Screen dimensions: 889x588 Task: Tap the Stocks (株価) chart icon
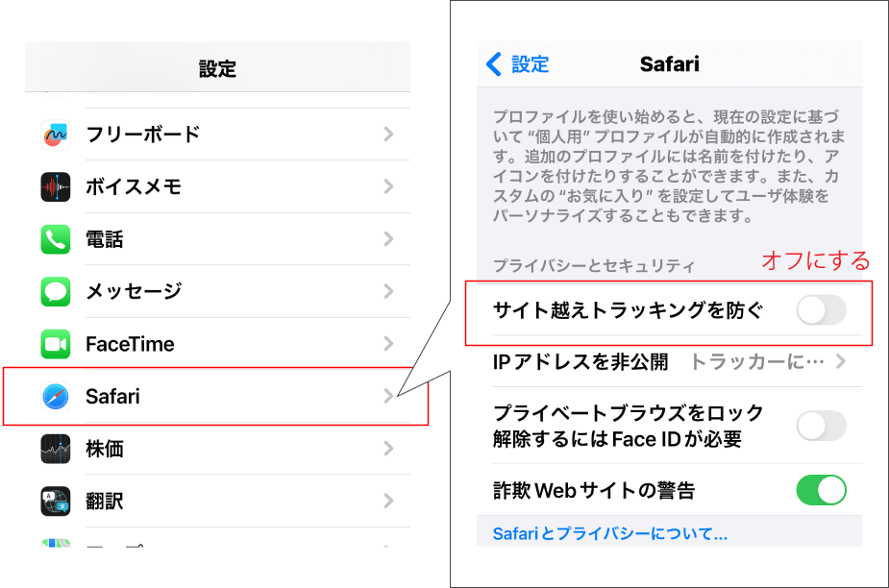[56, 449]
